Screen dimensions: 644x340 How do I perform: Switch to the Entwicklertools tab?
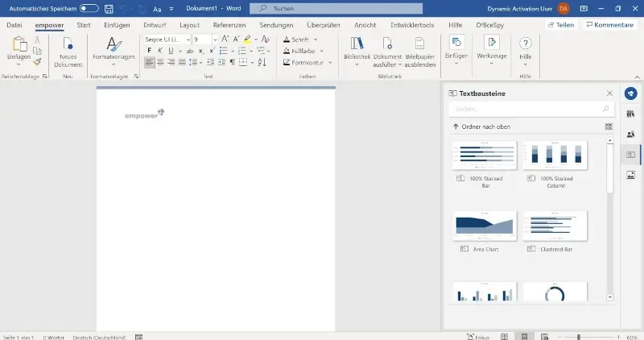[x=412, y=25]
